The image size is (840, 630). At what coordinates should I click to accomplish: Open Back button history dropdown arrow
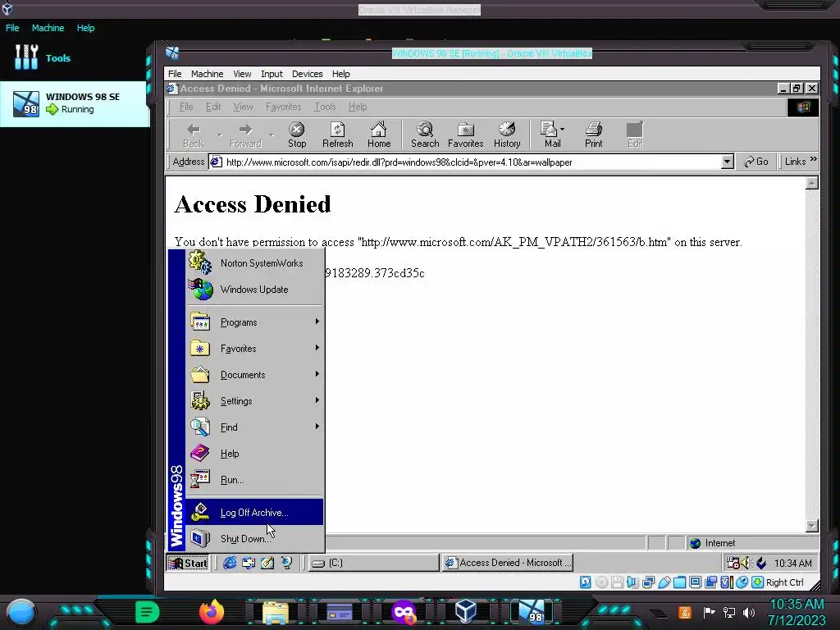(x=220, y=135)
